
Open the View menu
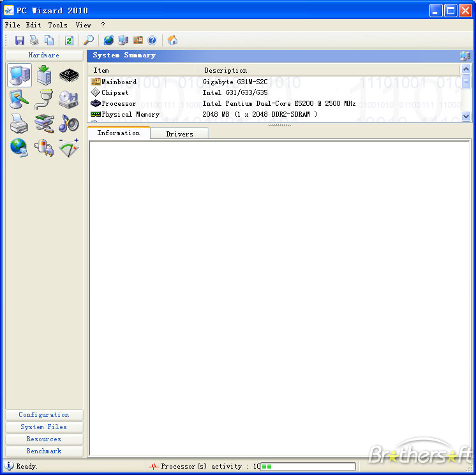pos(84,25)
